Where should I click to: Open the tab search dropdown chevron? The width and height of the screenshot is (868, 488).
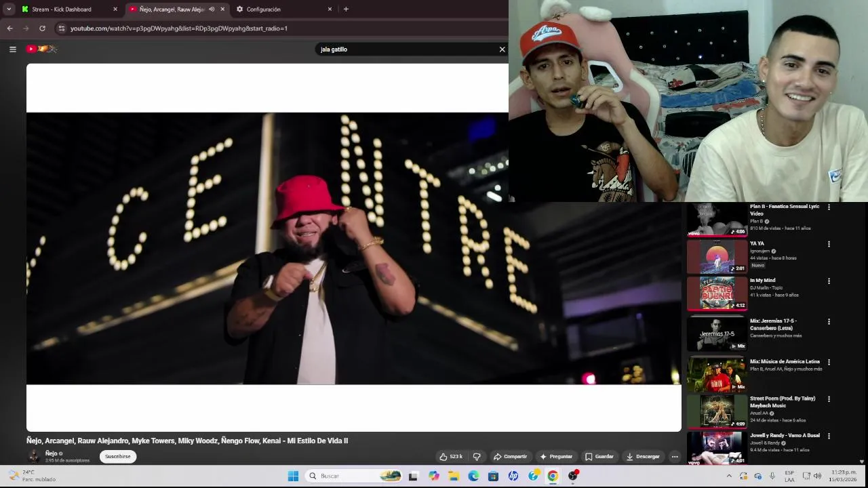[9, 9]
